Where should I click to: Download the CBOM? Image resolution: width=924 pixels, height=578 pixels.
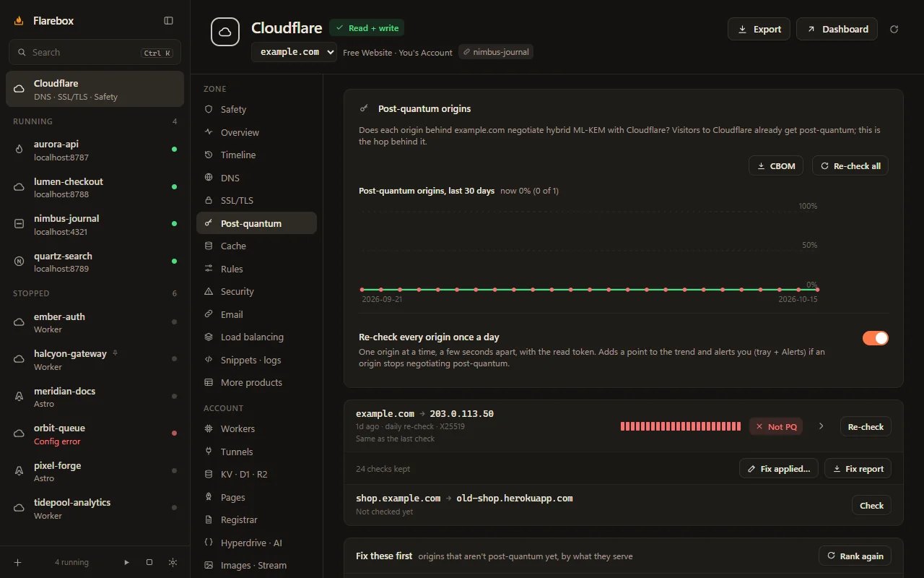777,165
